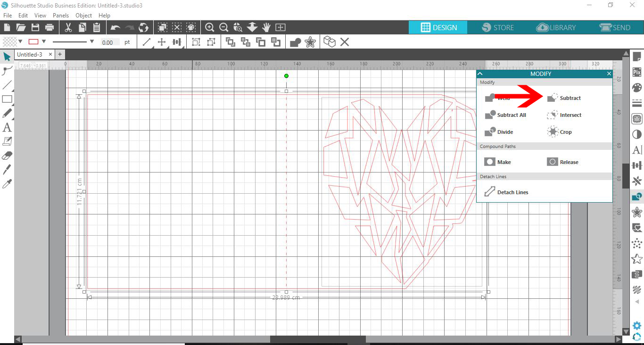Pick the Eyedropper tool

[7, 184]
